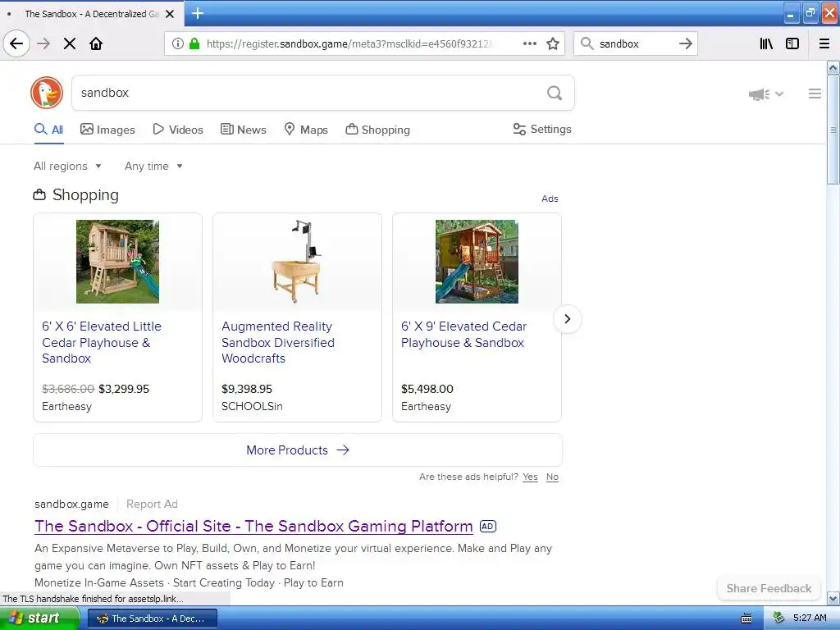The width and height of the screenshot is (840, 630).
Task: Show site information icon in address bar
Action: pos(177,43)
